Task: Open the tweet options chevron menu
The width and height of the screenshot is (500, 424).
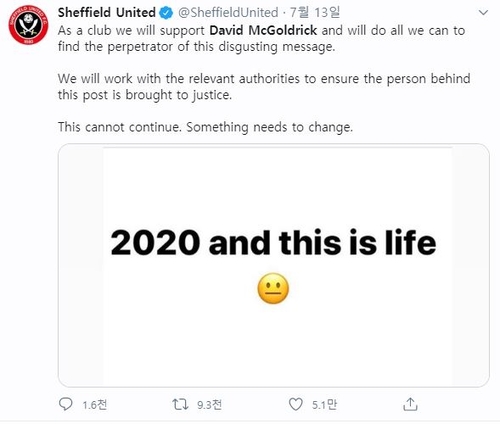Action: coord(483,13)
